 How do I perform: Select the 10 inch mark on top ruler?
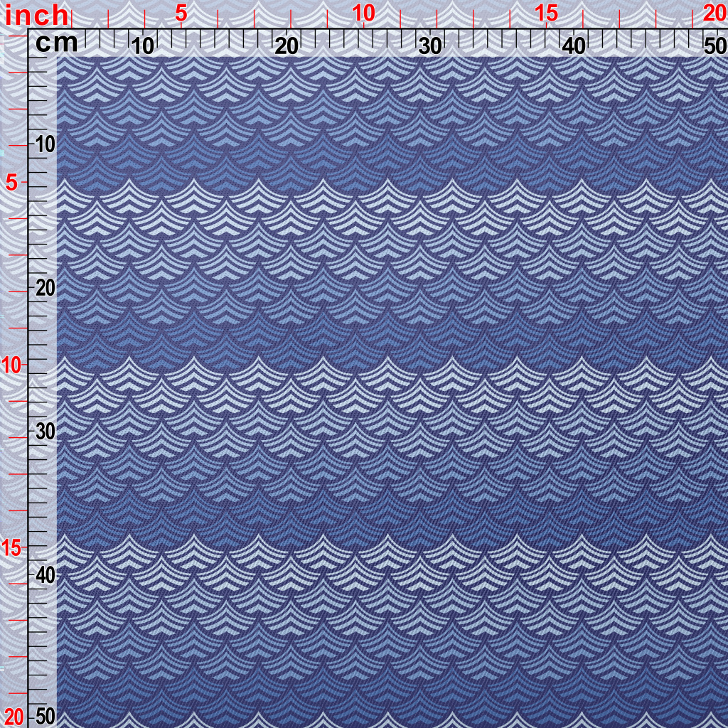point(363,13)
